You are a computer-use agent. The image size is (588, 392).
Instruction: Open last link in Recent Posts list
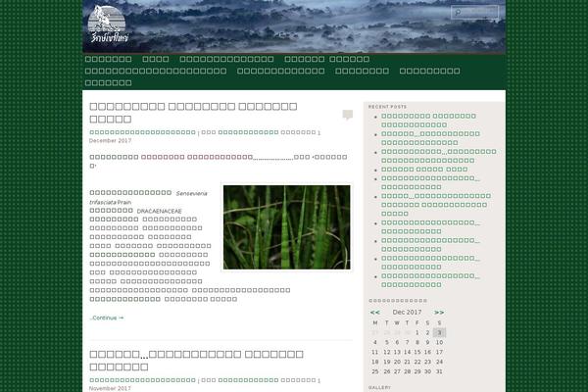(430, 280)
